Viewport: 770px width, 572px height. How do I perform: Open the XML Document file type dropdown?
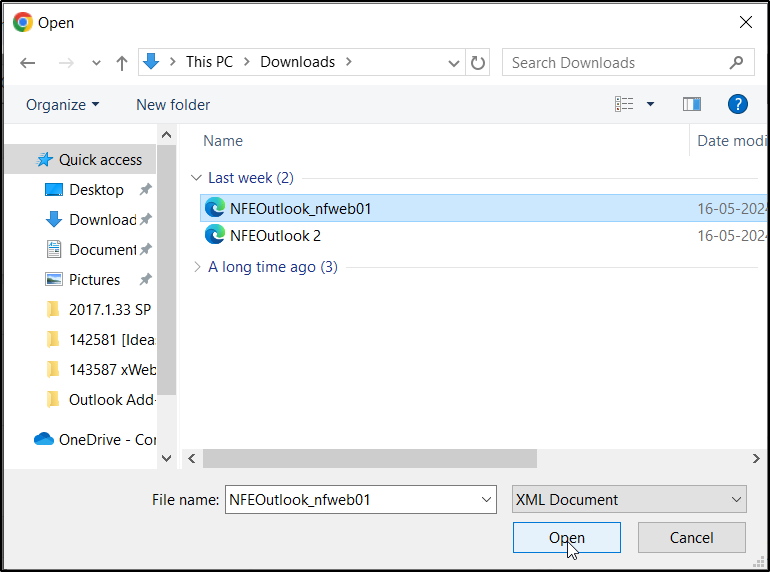pyautogui.click(x=629, y=499)
